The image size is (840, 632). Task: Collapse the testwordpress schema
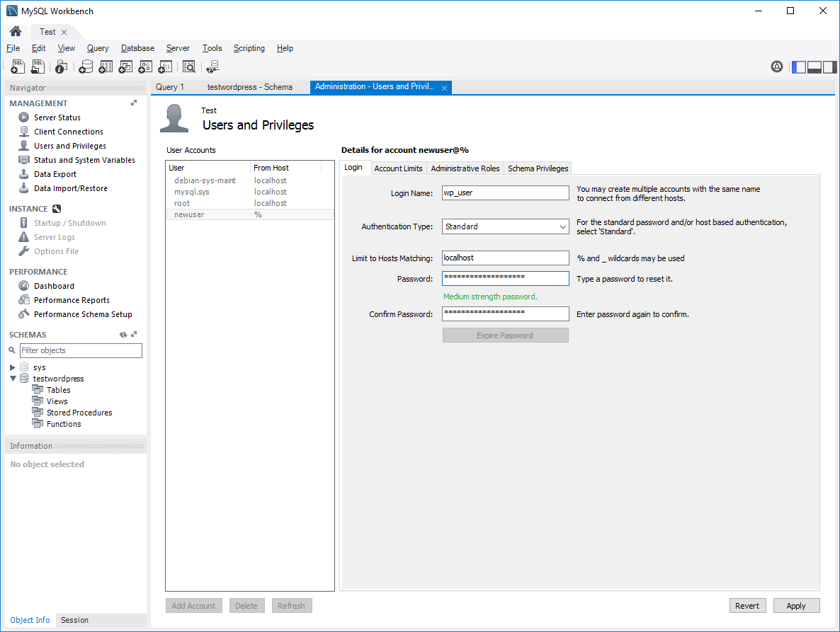pos(13,379)
